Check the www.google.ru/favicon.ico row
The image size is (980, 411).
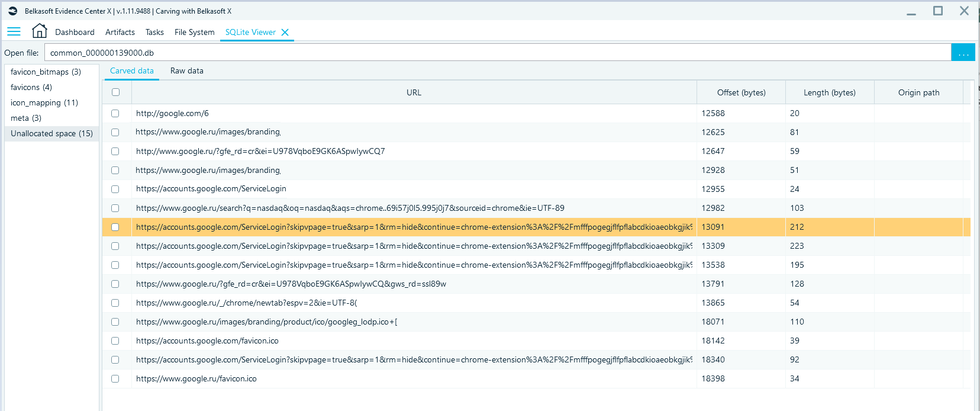tap(115, 379)
